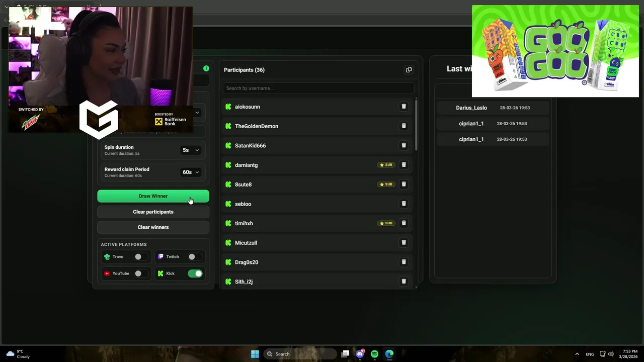
Task: Click Clear participants button
Action: (153, 212)
